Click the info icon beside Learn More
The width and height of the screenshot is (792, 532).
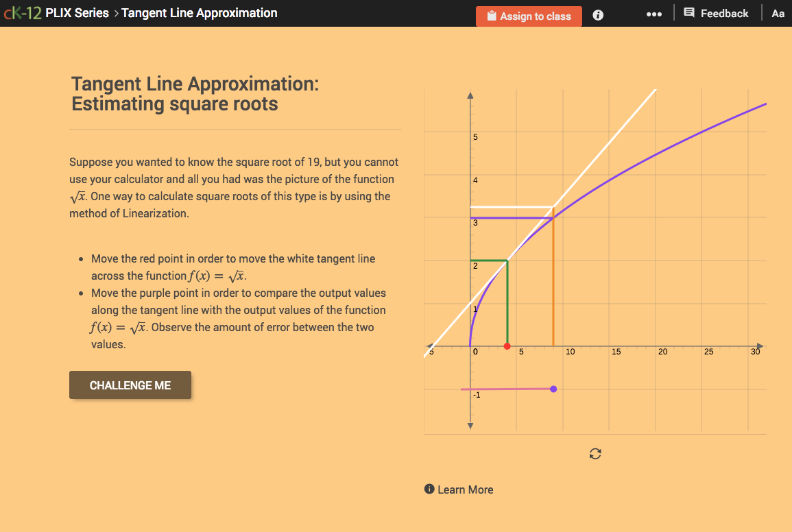(x=429, y=489)
